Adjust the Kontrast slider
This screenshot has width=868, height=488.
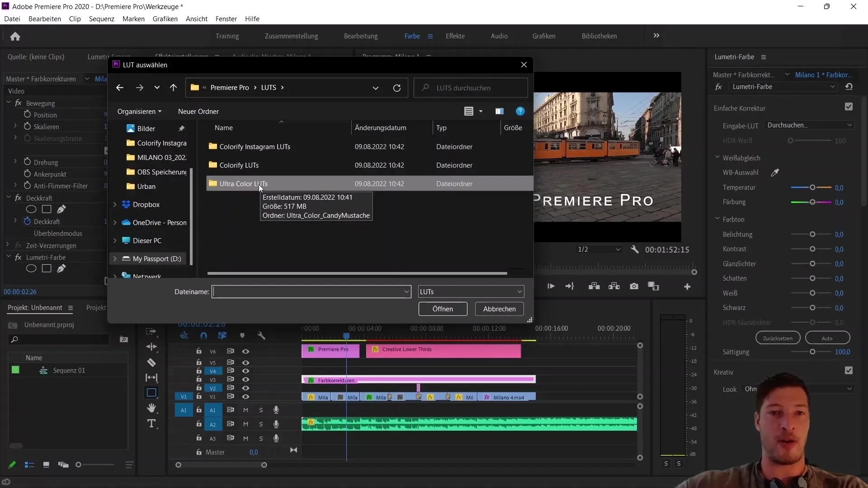(812, 249)
